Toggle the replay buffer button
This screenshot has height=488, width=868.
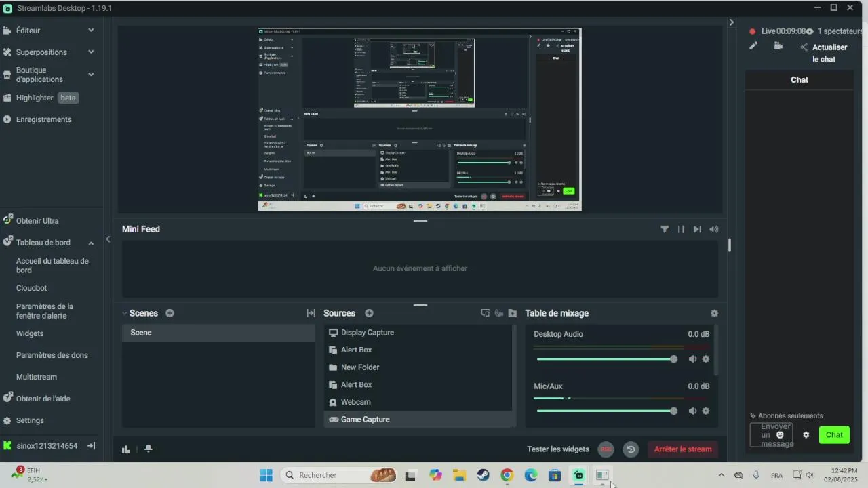(631, 449)
